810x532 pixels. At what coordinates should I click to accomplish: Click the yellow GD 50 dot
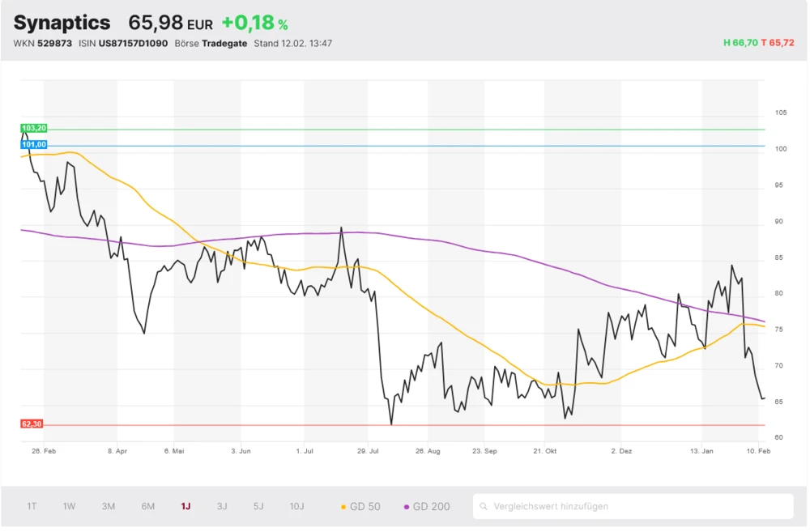(x=343, y=507)
